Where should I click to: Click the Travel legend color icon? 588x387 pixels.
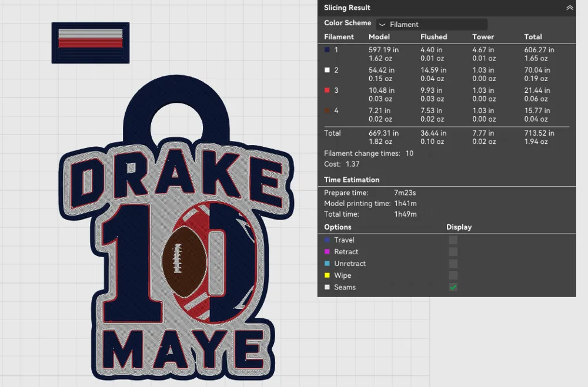(x=327, y=240)
